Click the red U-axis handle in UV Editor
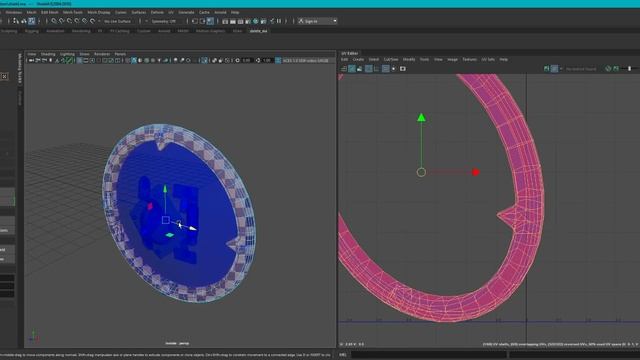The image size is (640, 360). point(476,172)
